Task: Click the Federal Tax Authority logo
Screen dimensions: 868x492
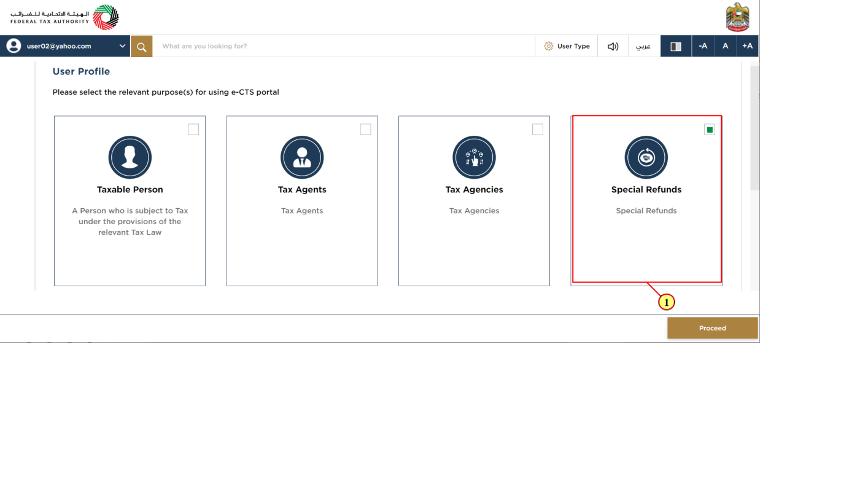Action: click(64, 17)
